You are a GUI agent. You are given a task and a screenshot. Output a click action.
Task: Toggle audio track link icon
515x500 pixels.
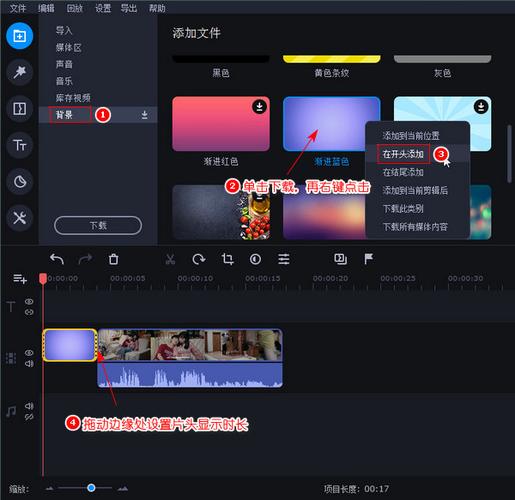(29, 417)
